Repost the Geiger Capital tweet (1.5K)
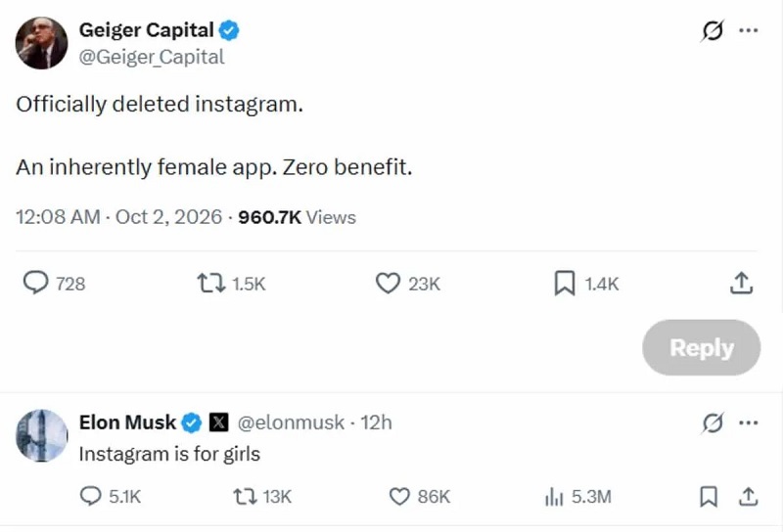 (x=210, y=283)
